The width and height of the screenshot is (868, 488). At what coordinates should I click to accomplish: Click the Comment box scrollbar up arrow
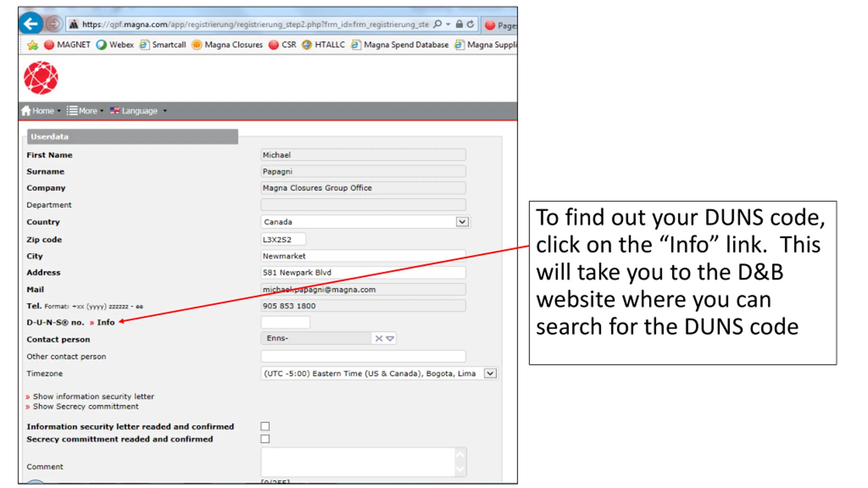(x=460, y=455)
